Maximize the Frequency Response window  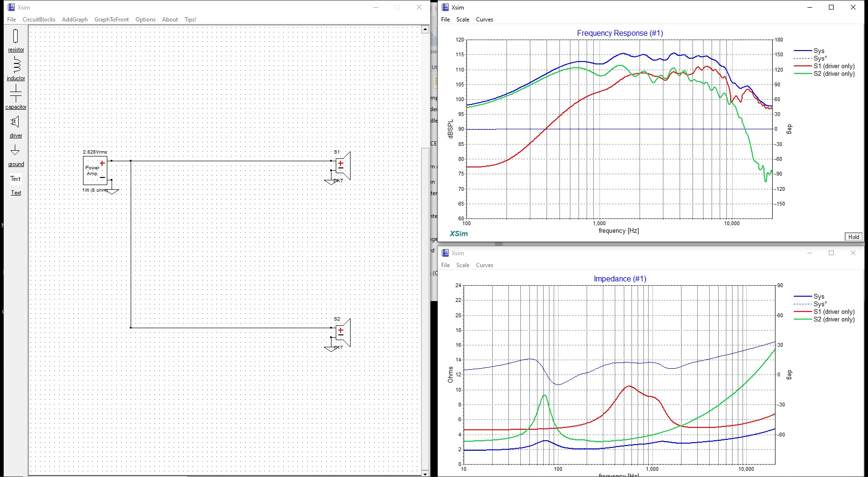[831, 7]
